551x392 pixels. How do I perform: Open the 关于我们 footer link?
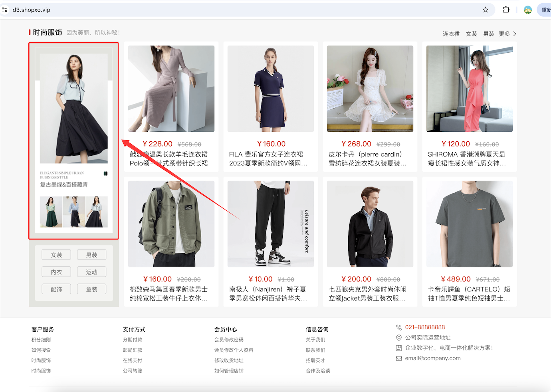coord(315,340)
